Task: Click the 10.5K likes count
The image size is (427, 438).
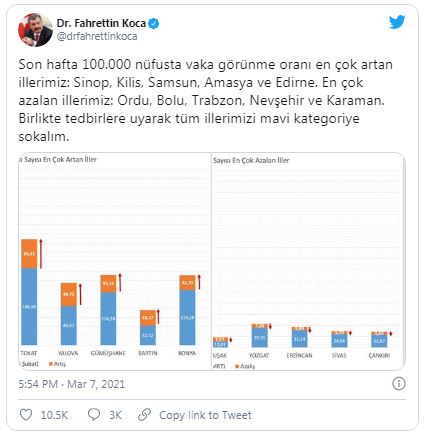Action: pyautogui.click(x=54, y=415)
